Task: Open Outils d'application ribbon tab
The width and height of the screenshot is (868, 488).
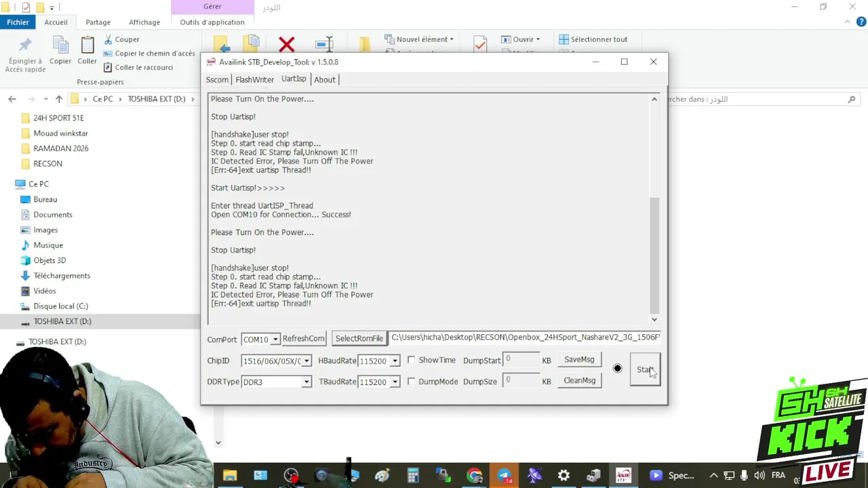Action: [212, 22]
